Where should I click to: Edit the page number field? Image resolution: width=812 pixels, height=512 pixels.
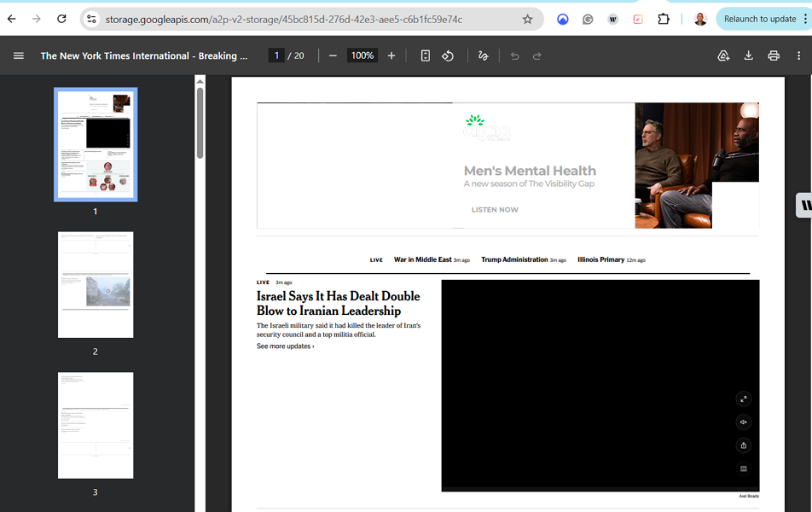(276, 56)
